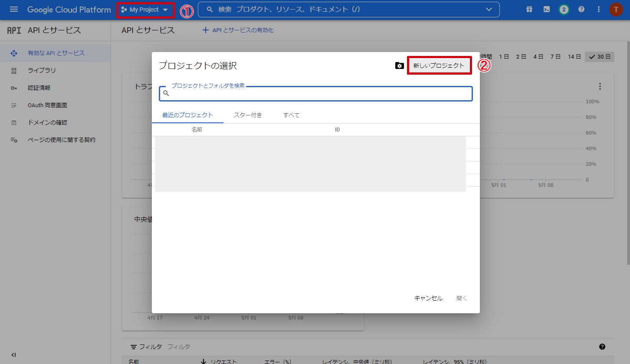
Task: Switch to the すべて tab
Action: tap(291, 115)
